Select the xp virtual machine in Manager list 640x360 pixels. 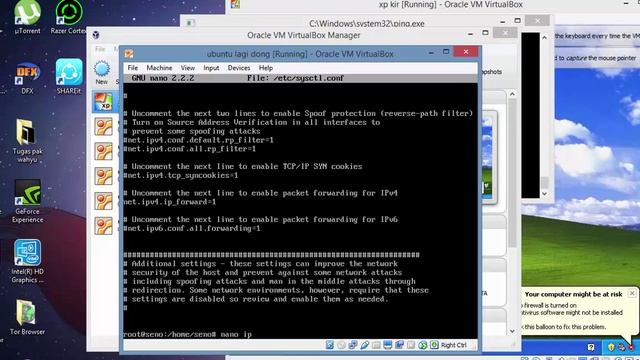[x=104, y=102]
